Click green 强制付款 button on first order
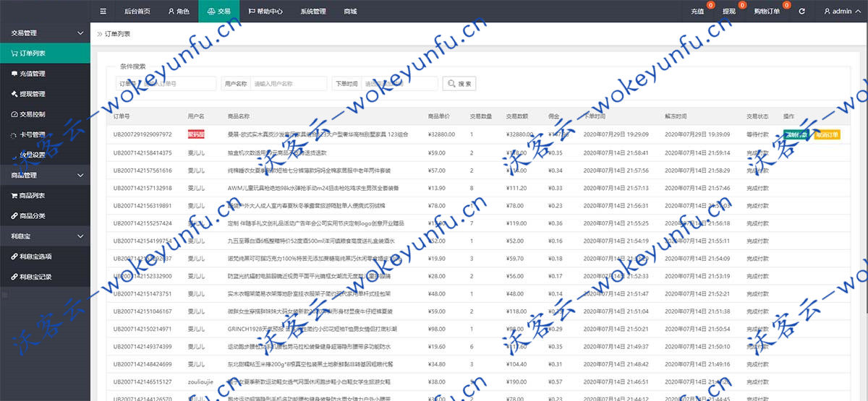This screenshot has width=868, height=401. click(x=798, y=135)
